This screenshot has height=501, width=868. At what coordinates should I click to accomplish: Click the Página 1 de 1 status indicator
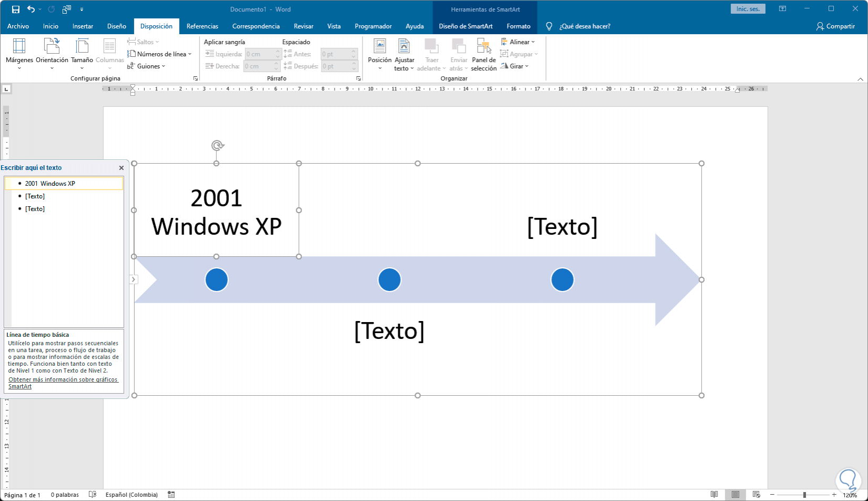click(23, 495)
